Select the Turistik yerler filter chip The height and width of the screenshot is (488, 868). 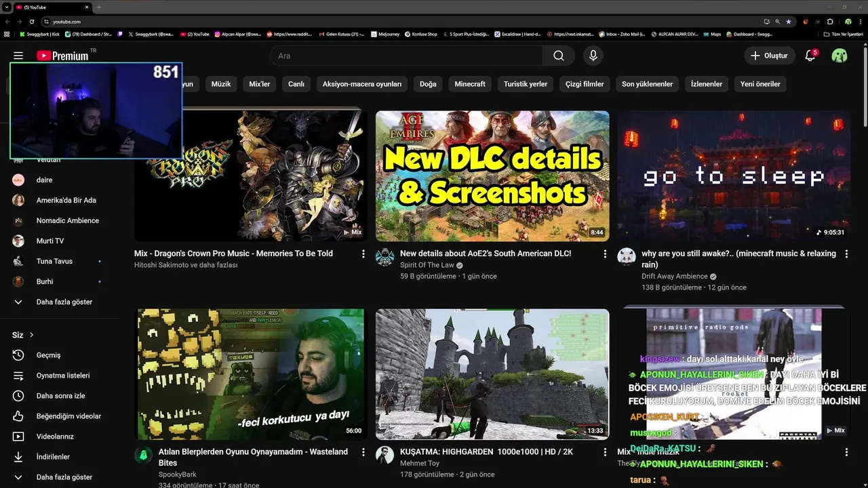coord(526,84)
